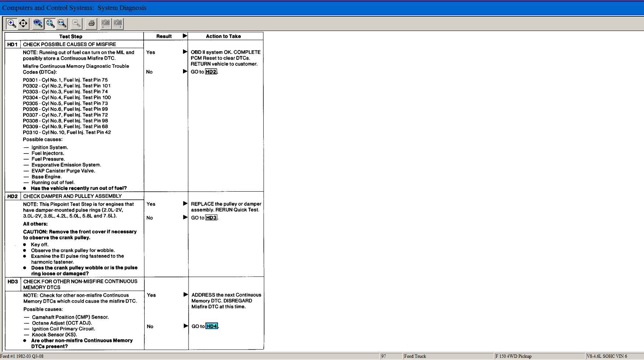Click the HD1 test step label
Screen dimensions: 644x360
13,44
